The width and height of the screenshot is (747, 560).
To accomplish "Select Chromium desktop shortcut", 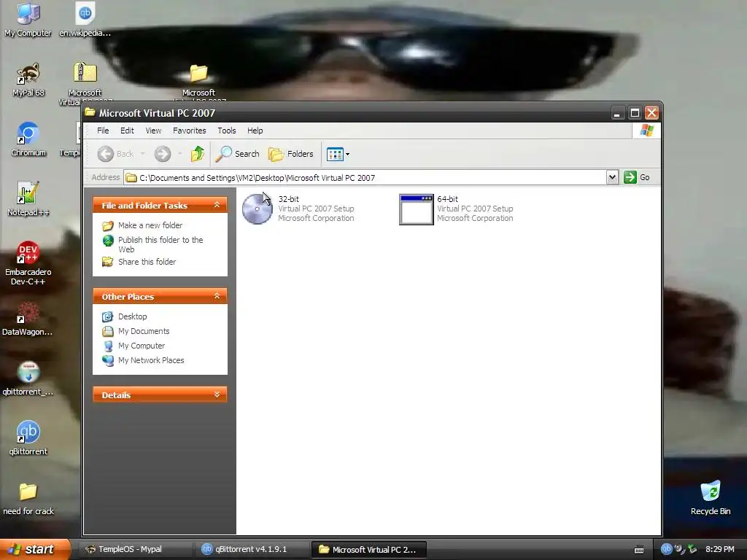I will 28,139.
